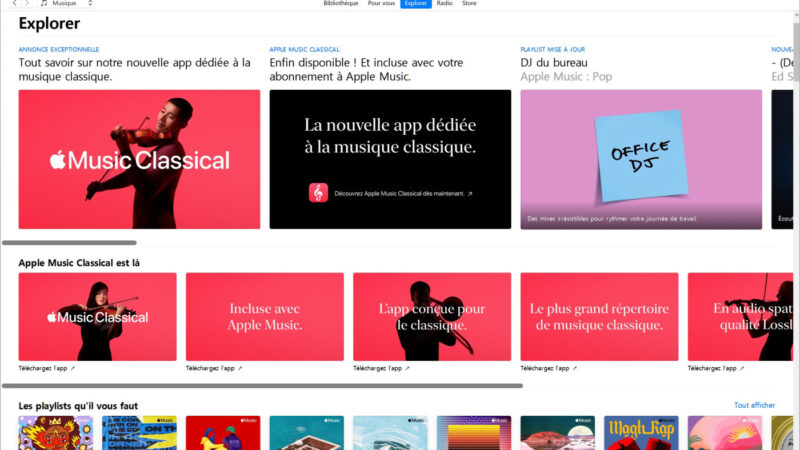
Task: Switch to the Bibliothèque tab
Action: click(340, 3)
